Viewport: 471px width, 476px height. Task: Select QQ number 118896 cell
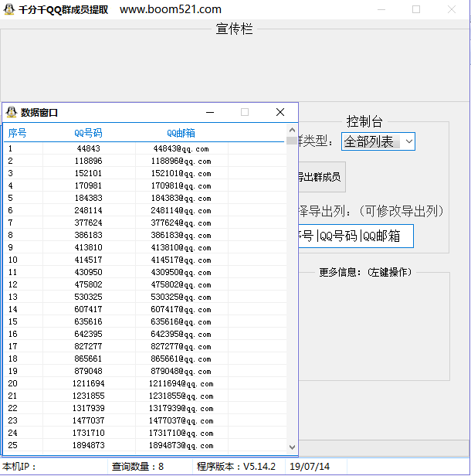click(x=88, y=161)
